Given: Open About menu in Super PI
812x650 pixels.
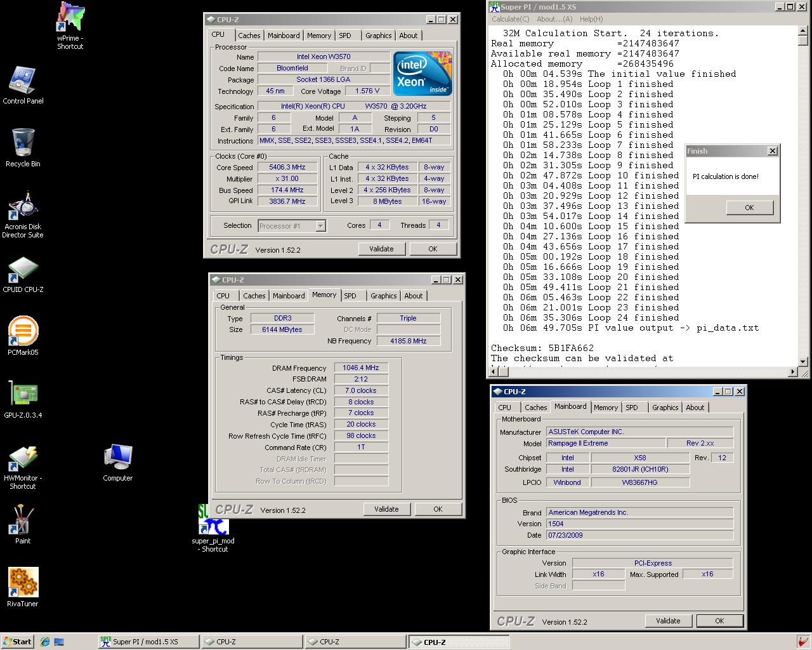Looking at the screenshot, I should point(554,19).
